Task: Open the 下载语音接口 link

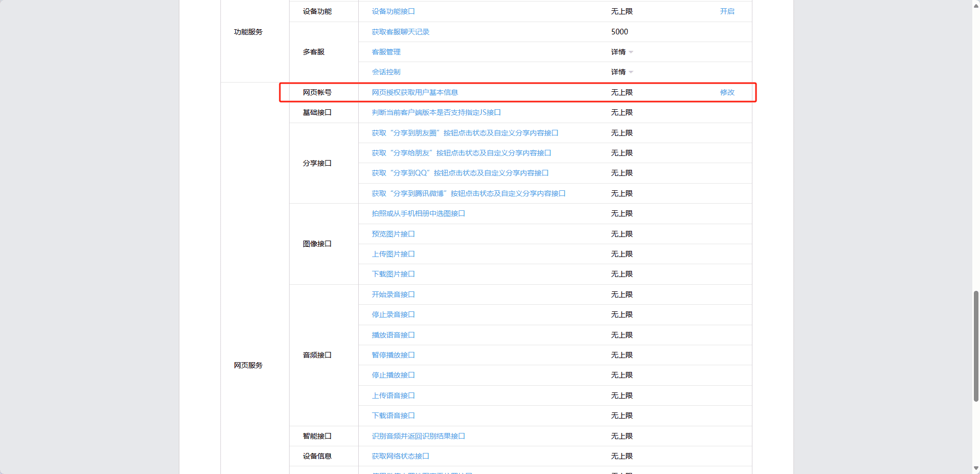Action: [x=393, y=416]
